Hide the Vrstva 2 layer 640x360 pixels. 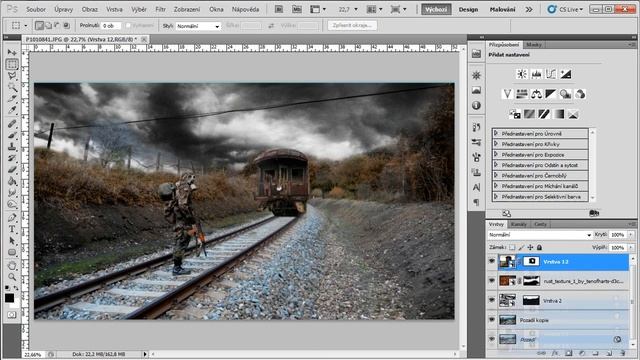click(x=492, y=300)
